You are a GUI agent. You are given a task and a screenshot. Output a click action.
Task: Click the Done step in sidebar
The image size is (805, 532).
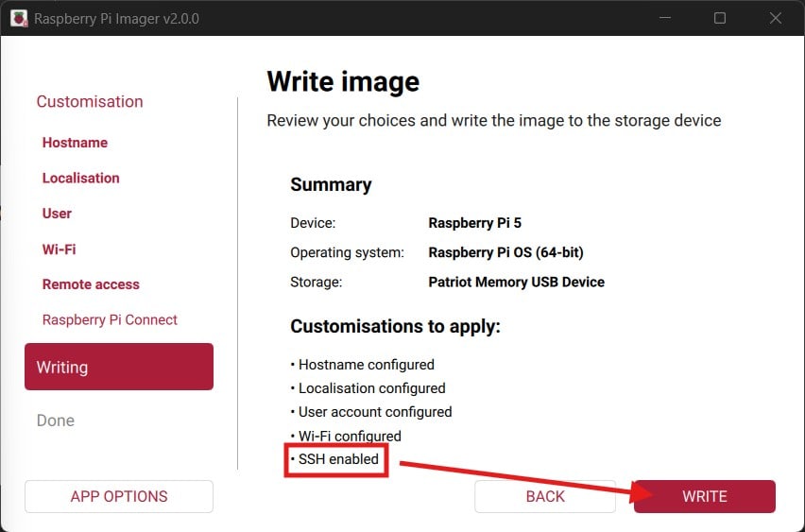56,420
